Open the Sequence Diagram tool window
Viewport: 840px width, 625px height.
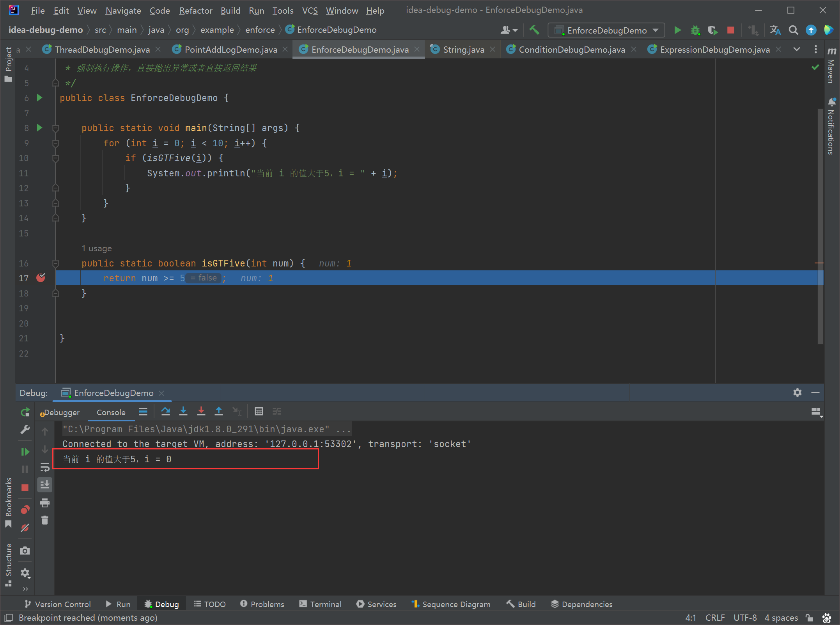(x=451, y=604)
